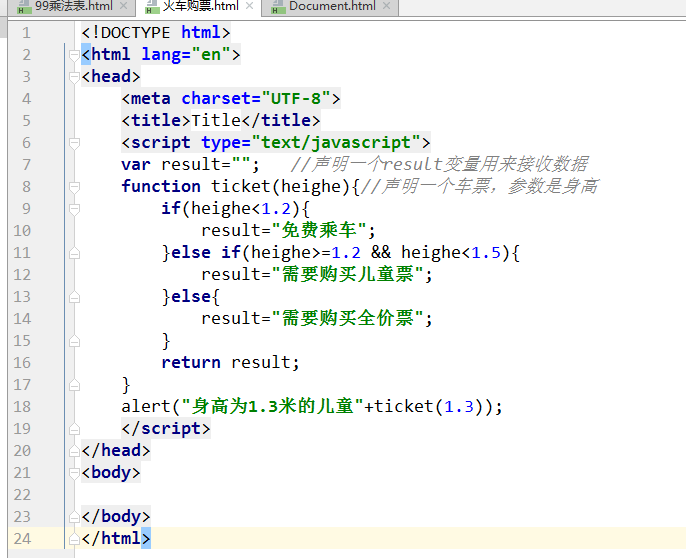Click the return result statement
Image resolution: width=686 pixels, height=558 pixels.
pos(230,363)
